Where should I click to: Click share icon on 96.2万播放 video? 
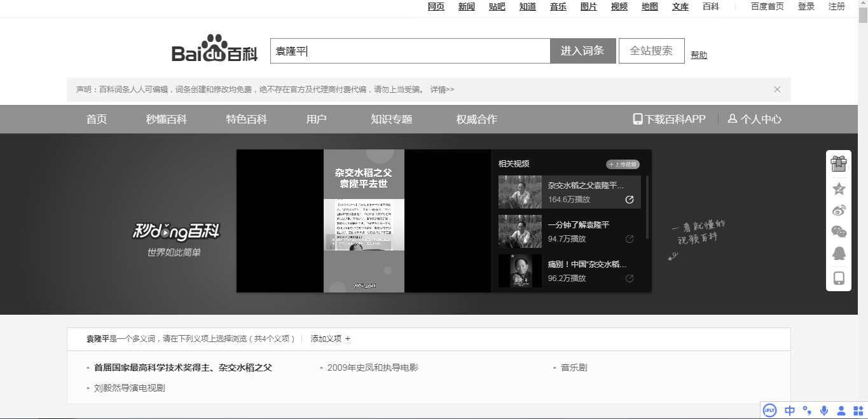630,278
